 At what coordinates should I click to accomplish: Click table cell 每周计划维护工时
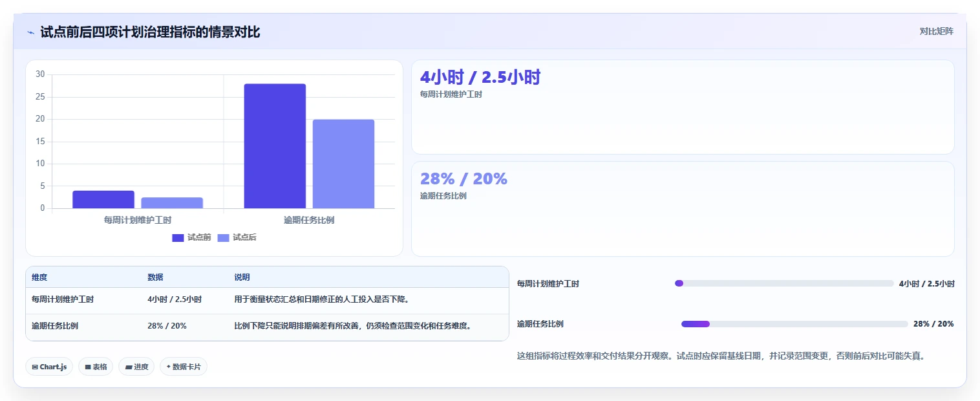[x=63, y=299]
